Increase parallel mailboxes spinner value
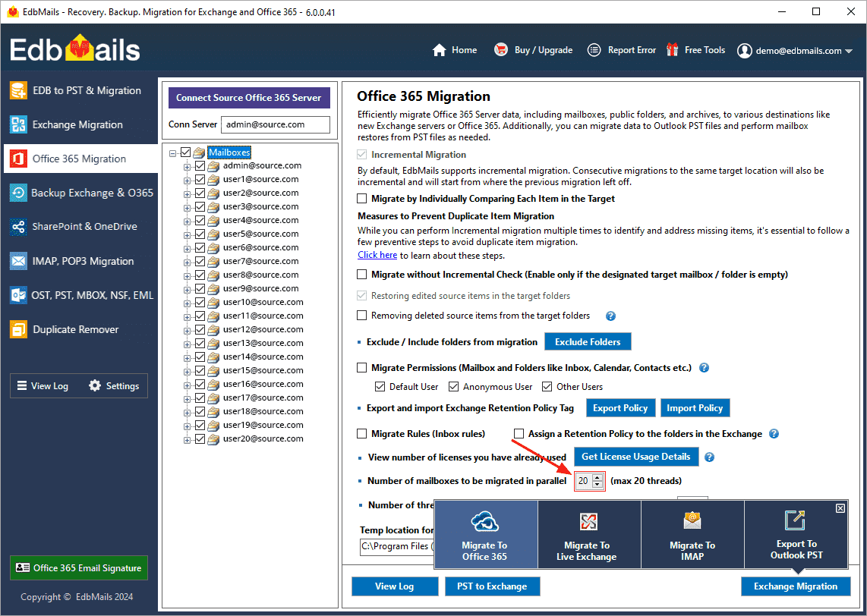Image resolution: width=867 pixels, height=616 pixels. point(597,478)
